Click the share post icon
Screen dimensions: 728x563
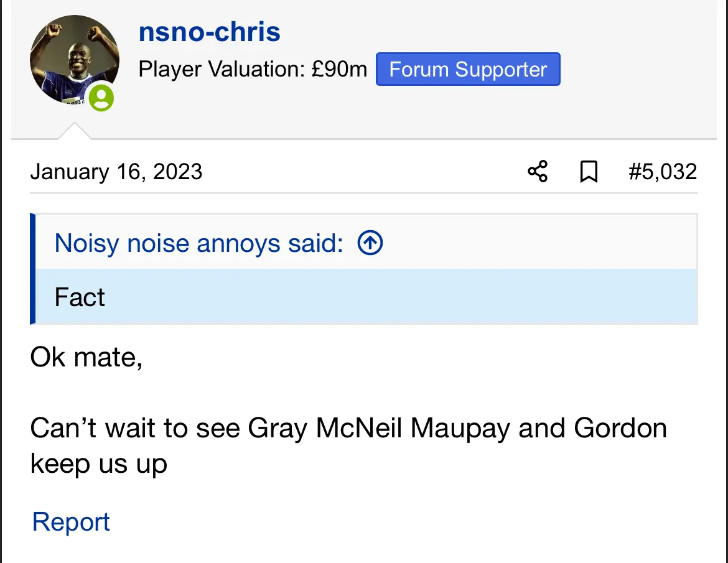click(x=538, y=171)
